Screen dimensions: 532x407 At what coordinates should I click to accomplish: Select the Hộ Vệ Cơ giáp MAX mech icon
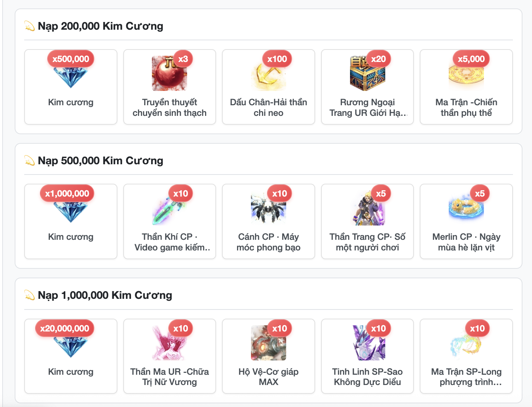pyautogui.click(x=269, y=343)
